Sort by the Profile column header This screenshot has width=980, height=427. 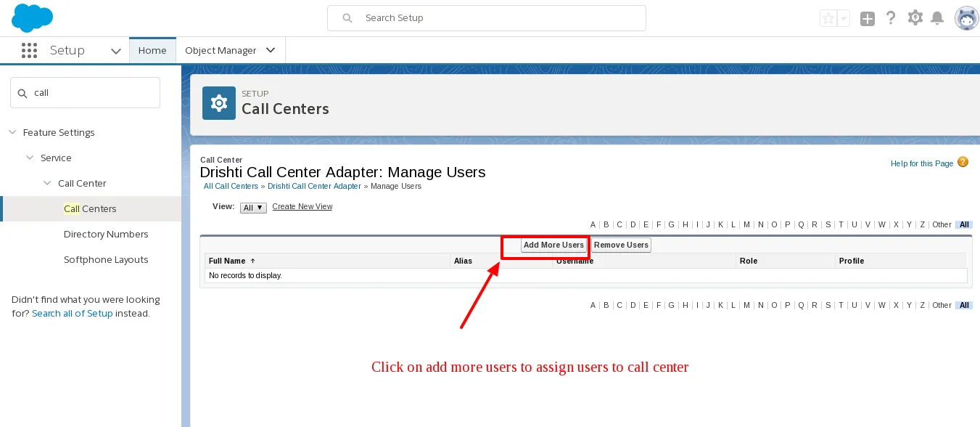pyautogui.click(x=852, y=261)
